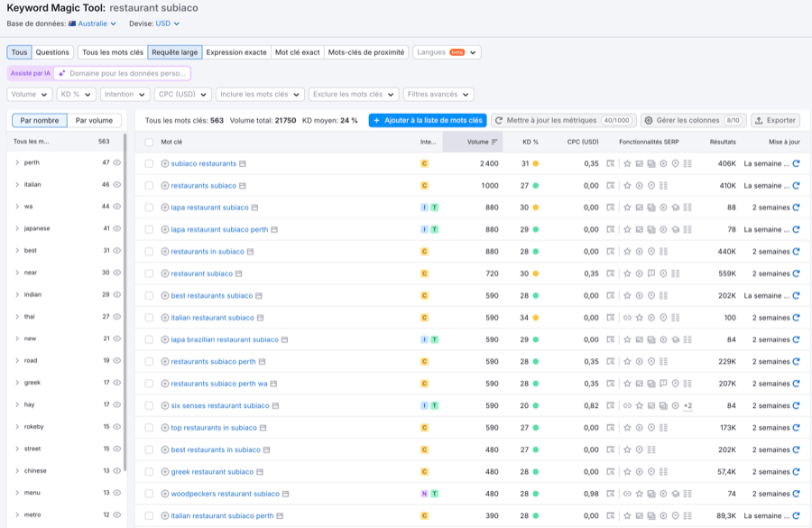Click Mettre à jour les métriques button
This screenshot has width=812, height=528.
point(563,120)
